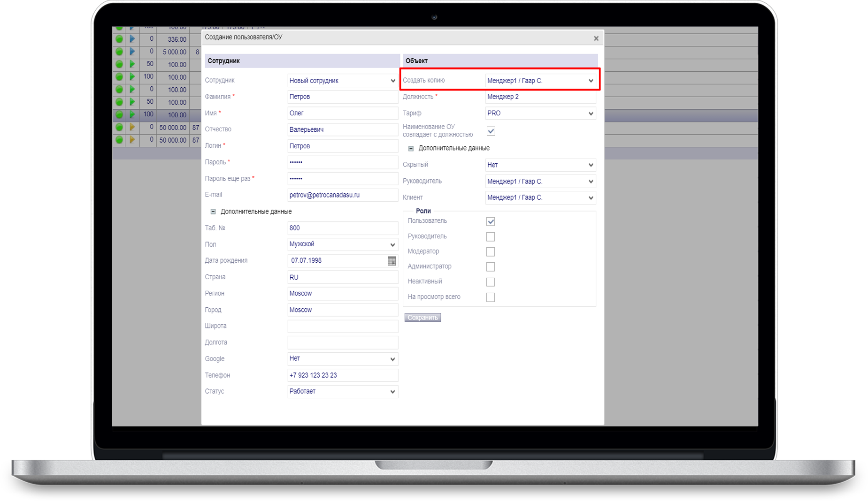868x501 pixels.
Task: Click the Телефон input field
Action: tap(342, 375)
